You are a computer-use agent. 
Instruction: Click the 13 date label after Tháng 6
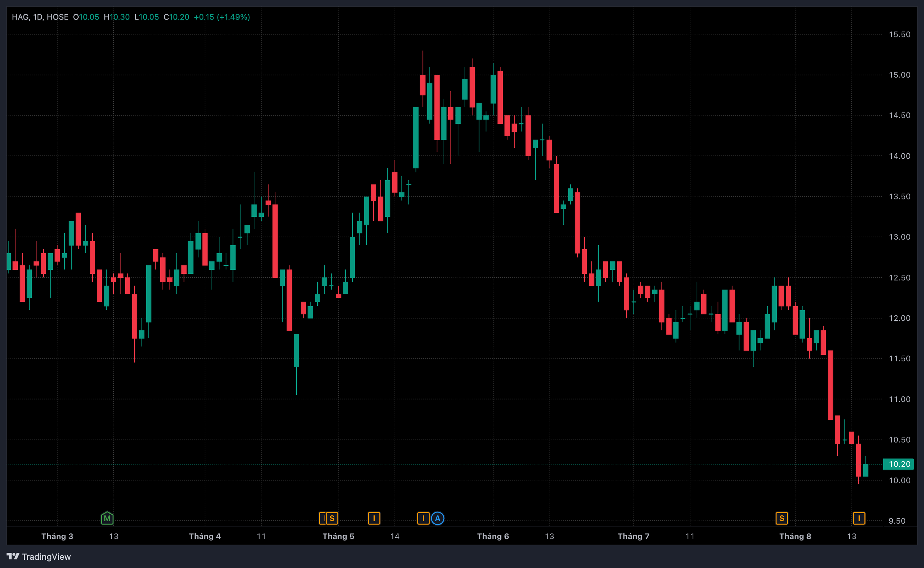click(549, 536)
